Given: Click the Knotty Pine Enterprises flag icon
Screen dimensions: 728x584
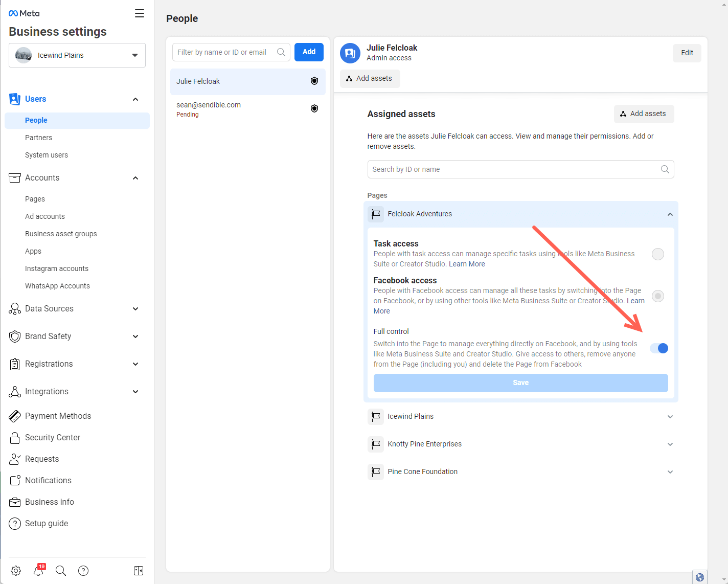Looking at the screenshot, I should [376, 444].
